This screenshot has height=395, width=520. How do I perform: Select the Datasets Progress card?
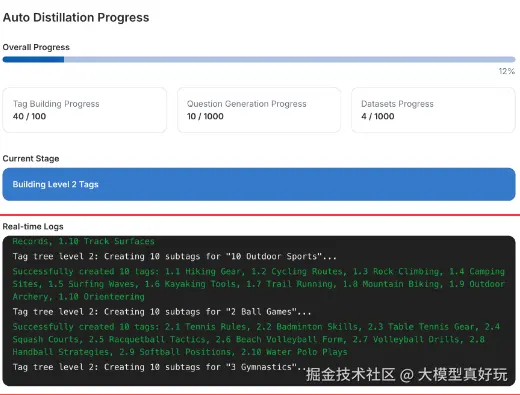tap(433, 110)
